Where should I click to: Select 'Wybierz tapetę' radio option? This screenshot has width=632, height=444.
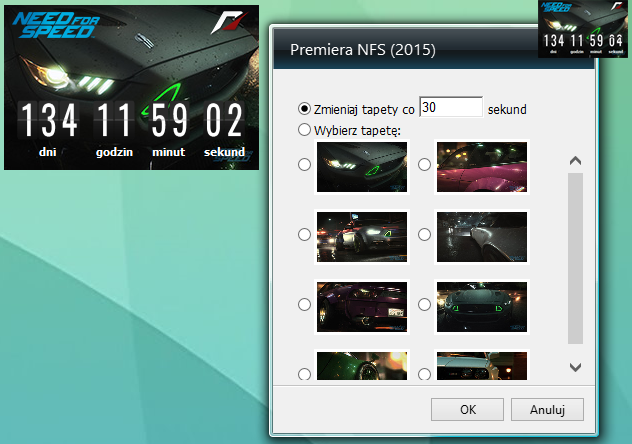pyautogui.click(x=304, y=130)
